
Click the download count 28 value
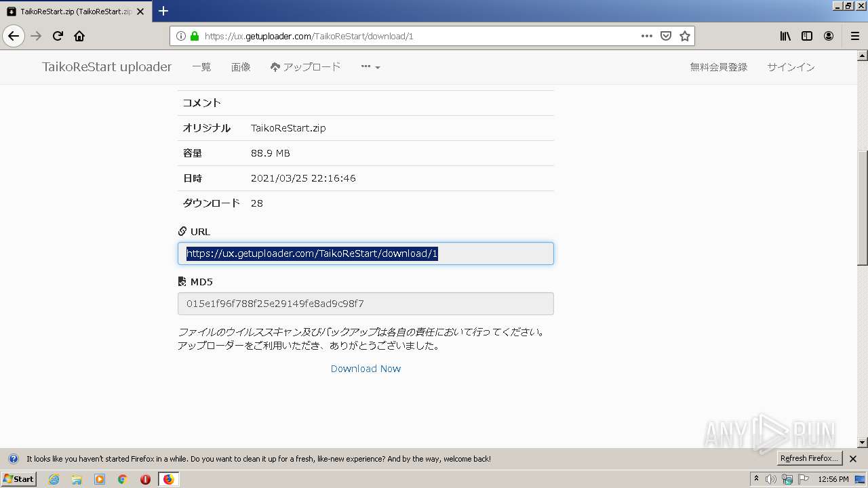tap(257, 203)
